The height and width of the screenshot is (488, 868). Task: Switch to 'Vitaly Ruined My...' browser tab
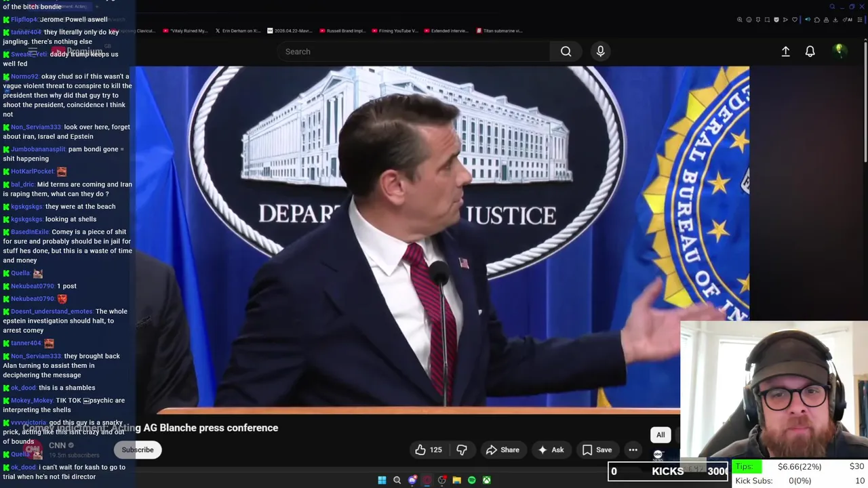click(186, 30)
